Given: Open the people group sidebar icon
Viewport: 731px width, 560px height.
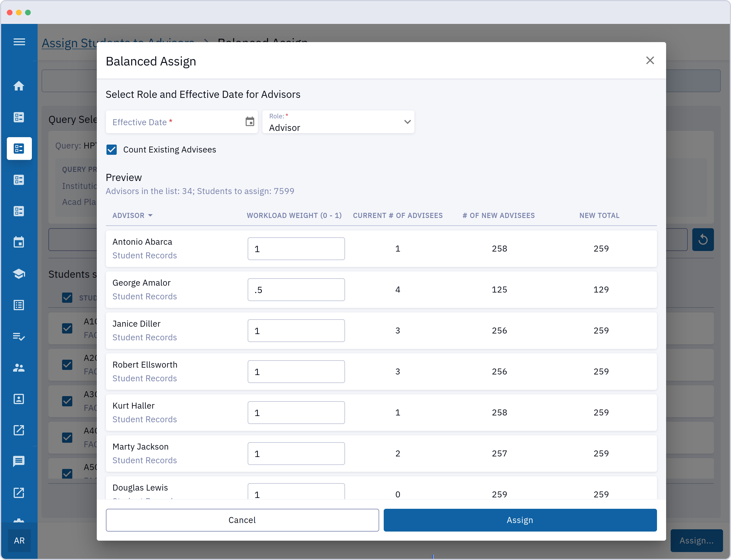Looking at the screenshot, I should tap(19, 368).
